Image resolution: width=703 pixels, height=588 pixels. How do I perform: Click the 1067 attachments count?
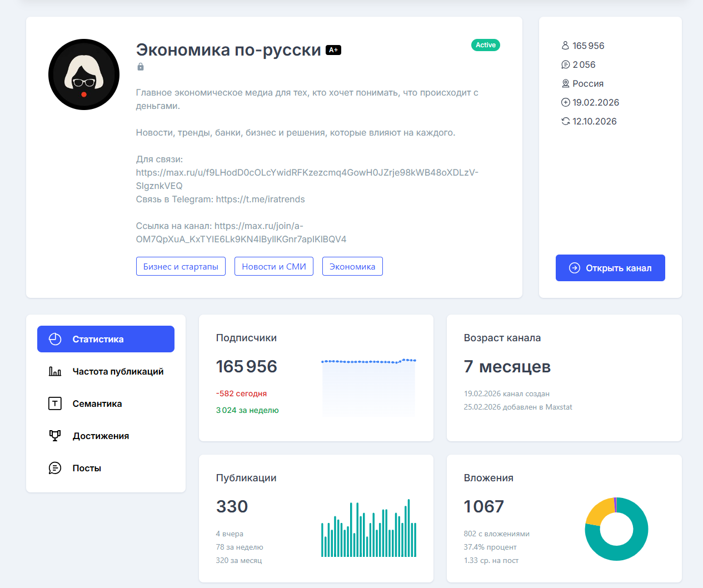click(x=483, y=506)
